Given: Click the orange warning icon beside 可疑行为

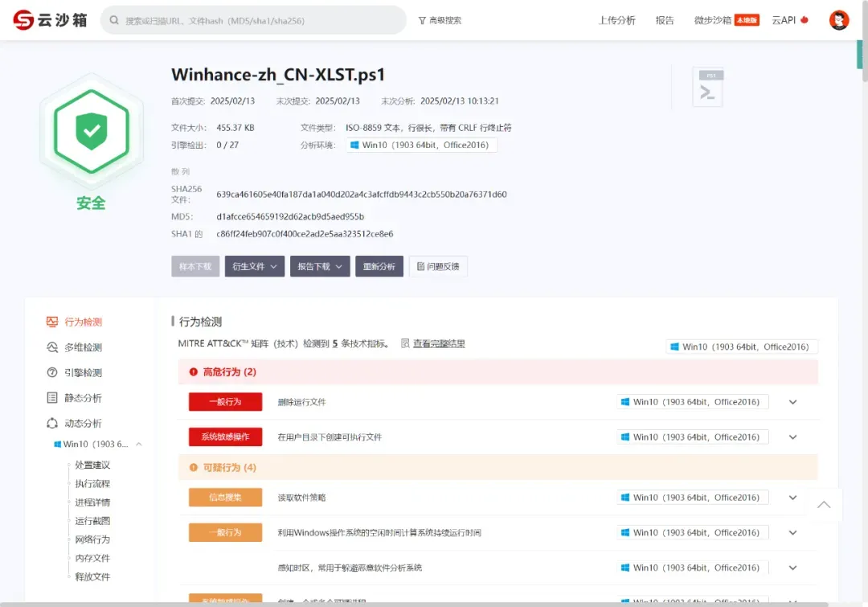Looking at the screenshot, I should (193, 468).
